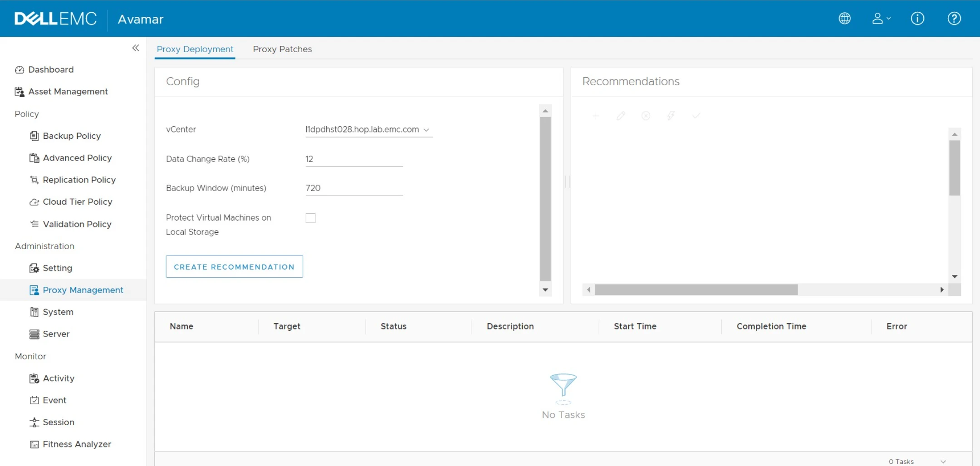Sort tasks by the Status column

393,326
